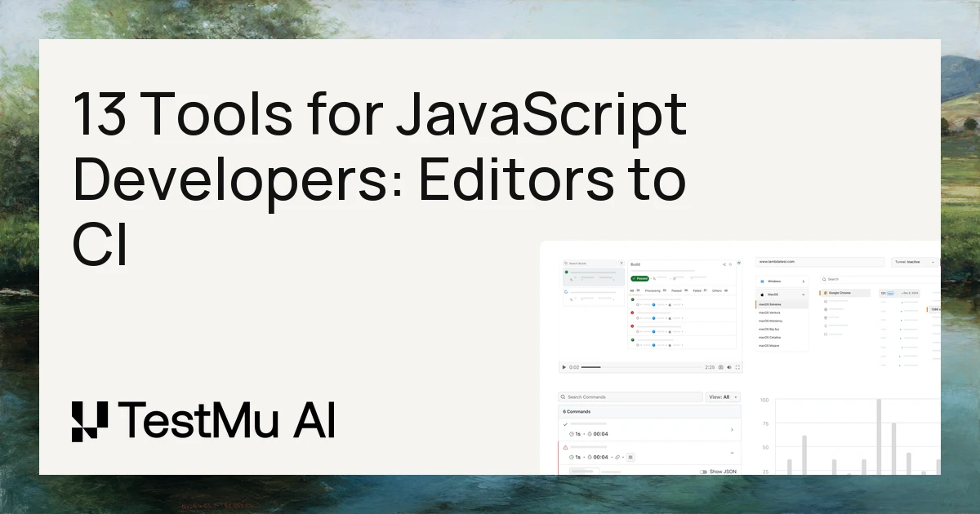
Task: Click the video progress bar
Action: (x=641, y=367)
